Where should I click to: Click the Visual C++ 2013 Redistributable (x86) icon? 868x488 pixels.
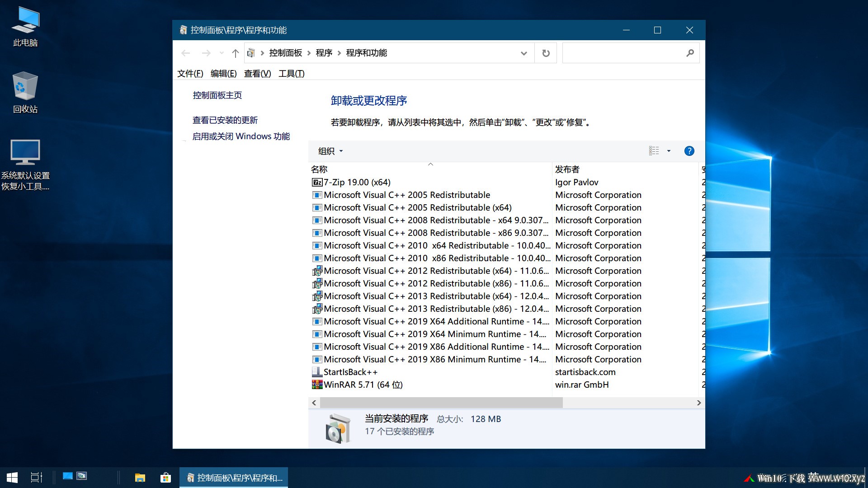click(317, 309)
